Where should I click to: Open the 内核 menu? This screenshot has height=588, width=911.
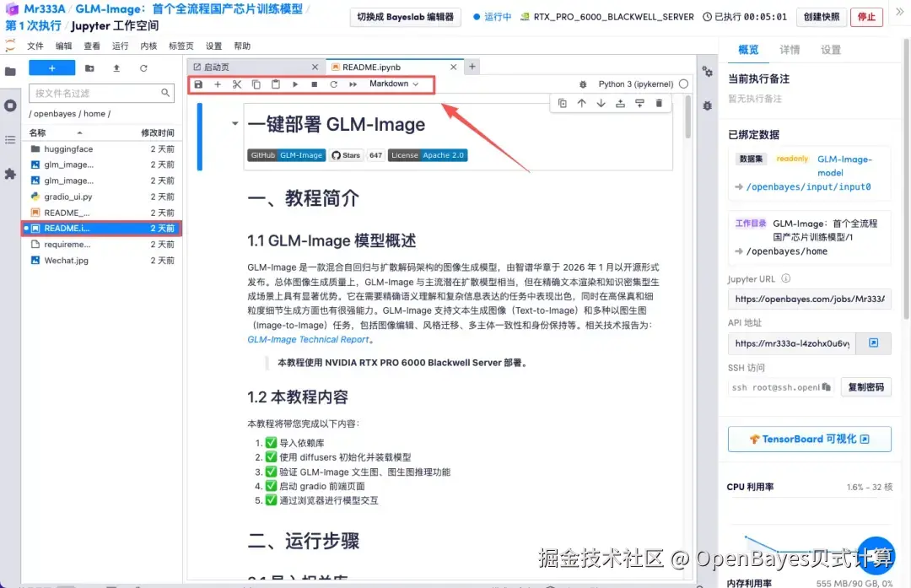coord(148,46)
